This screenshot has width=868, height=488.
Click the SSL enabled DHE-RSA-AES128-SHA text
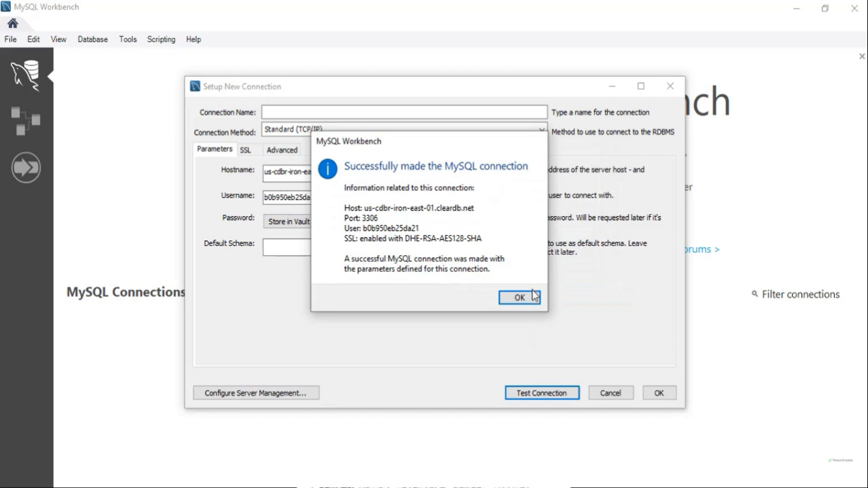pos(413,238)
